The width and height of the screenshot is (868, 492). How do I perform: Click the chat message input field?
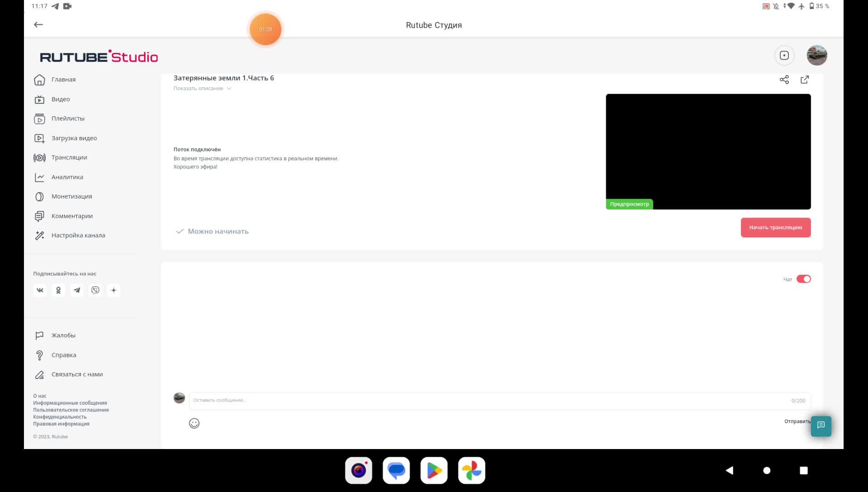[x=488, y=401]
